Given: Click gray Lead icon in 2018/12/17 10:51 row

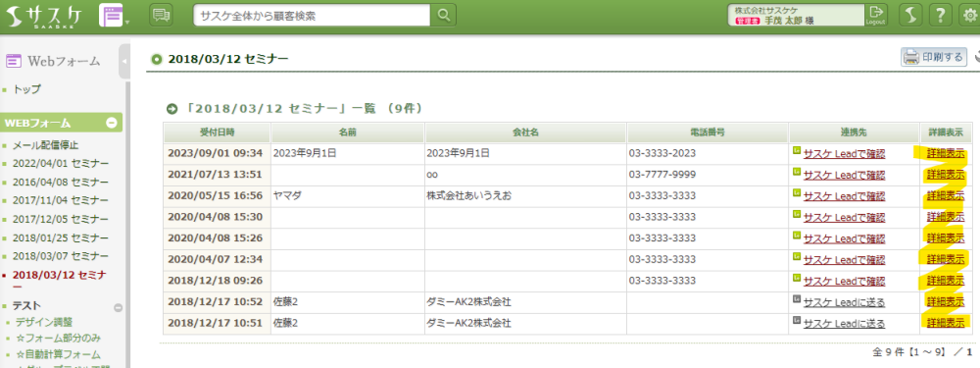Looking at the screenshot, I should [796, 321].
